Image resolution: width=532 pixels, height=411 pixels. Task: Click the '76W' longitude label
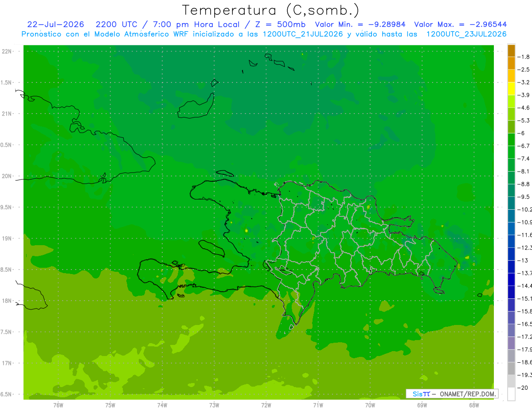(x=58, y=405)
